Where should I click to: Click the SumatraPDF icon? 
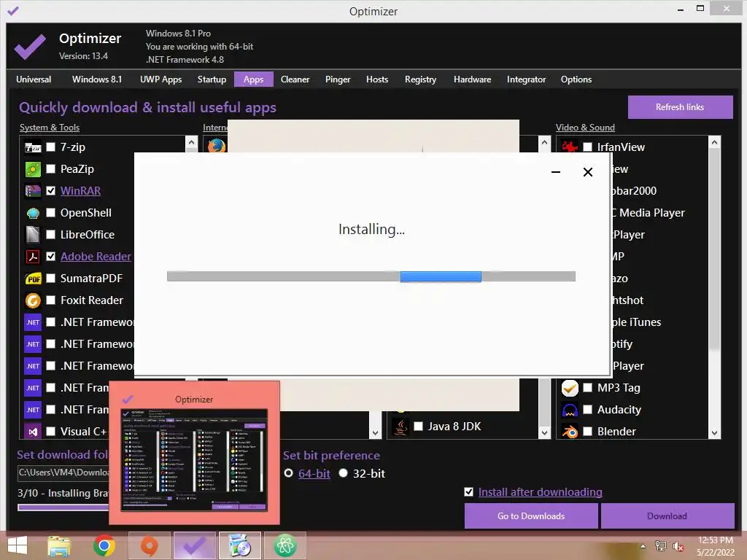pos(33,279)
